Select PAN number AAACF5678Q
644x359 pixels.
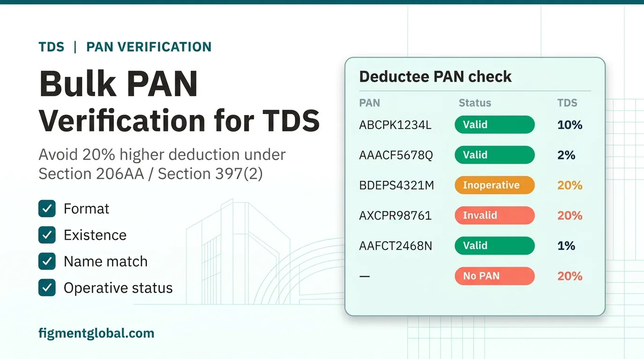(396, 155)
